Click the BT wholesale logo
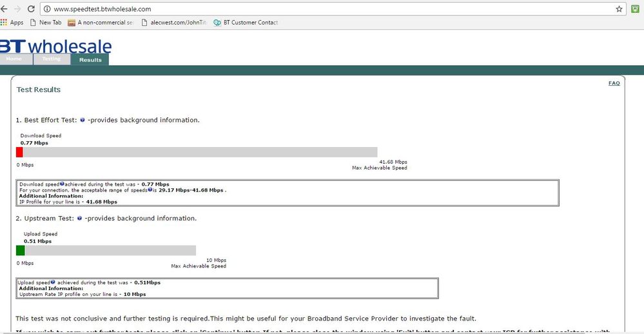644x334 pixels. click(55, 46)
